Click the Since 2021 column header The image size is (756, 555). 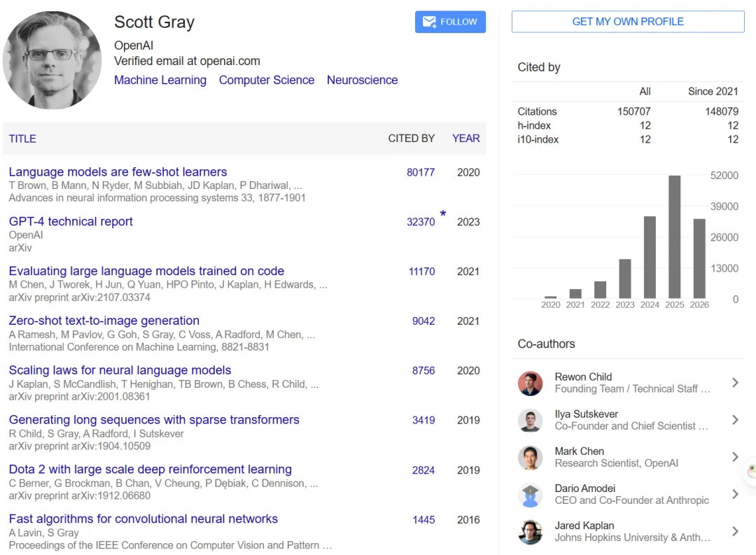point(713,91)
